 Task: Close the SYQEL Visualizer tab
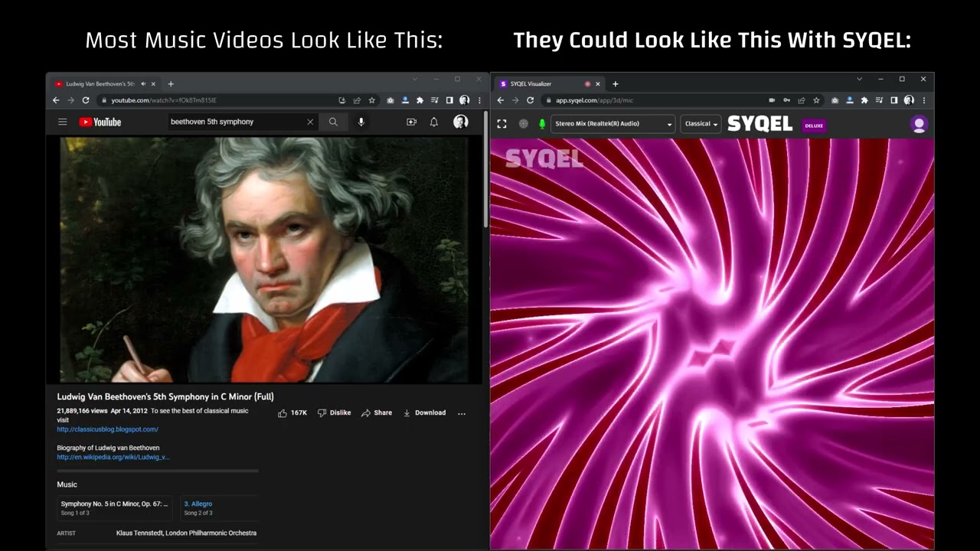tap(598, 83)
